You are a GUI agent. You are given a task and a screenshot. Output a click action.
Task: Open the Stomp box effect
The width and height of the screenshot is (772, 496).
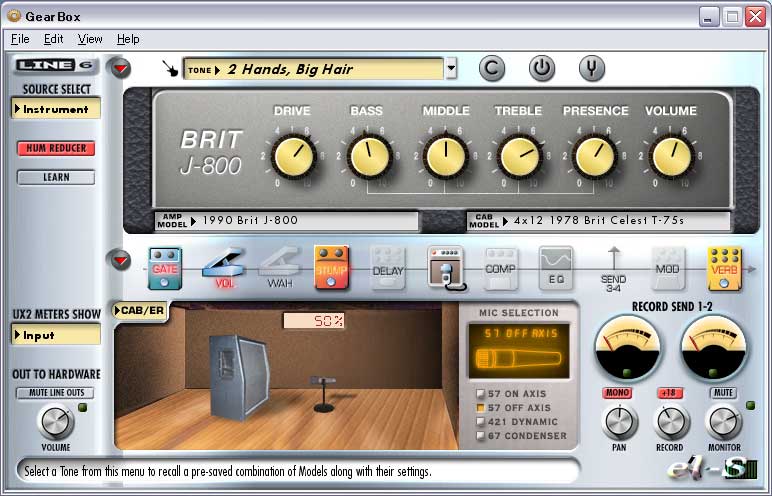coord(332,267)
